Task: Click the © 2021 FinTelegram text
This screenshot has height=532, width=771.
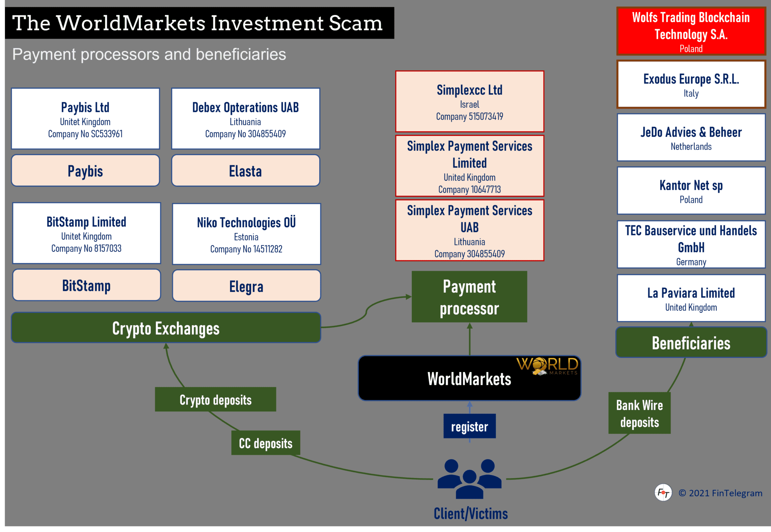Action: (720, 493)
